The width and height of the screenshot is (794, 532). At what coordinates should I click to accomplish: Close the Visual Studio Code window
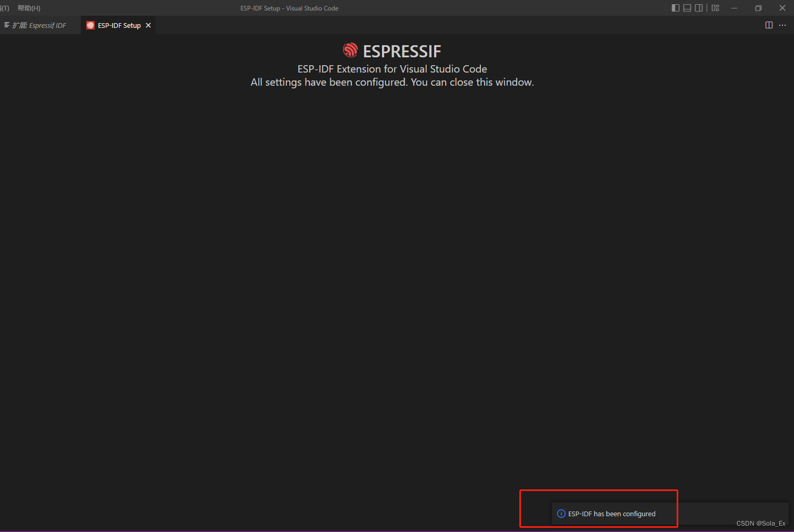(782, 8)
